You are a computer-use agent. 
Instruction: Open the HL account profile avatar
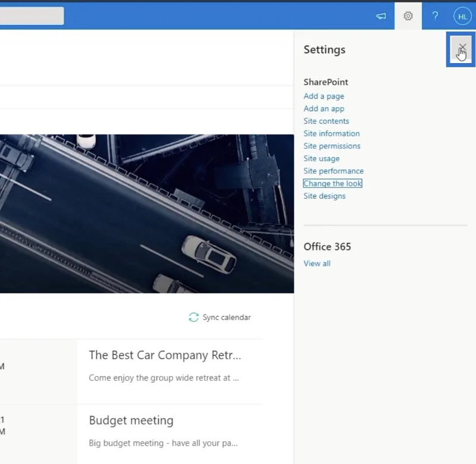coord(462,17)
